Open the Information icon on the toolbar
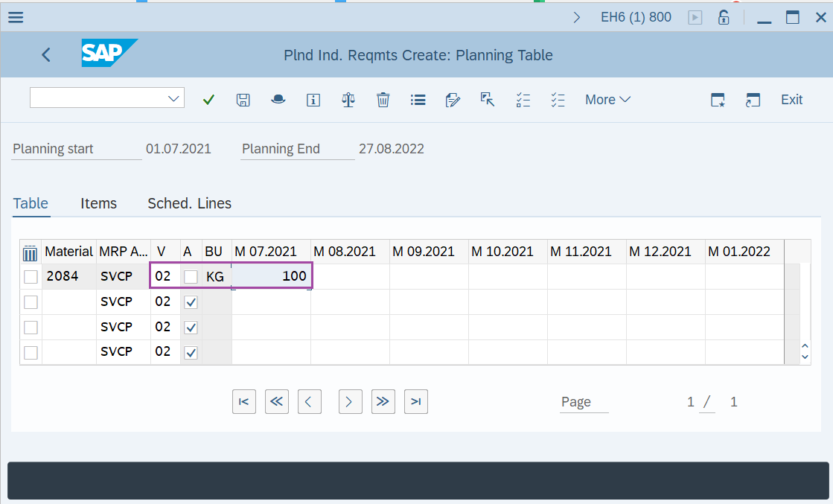The image size is (833, 504). click(313, 99)
